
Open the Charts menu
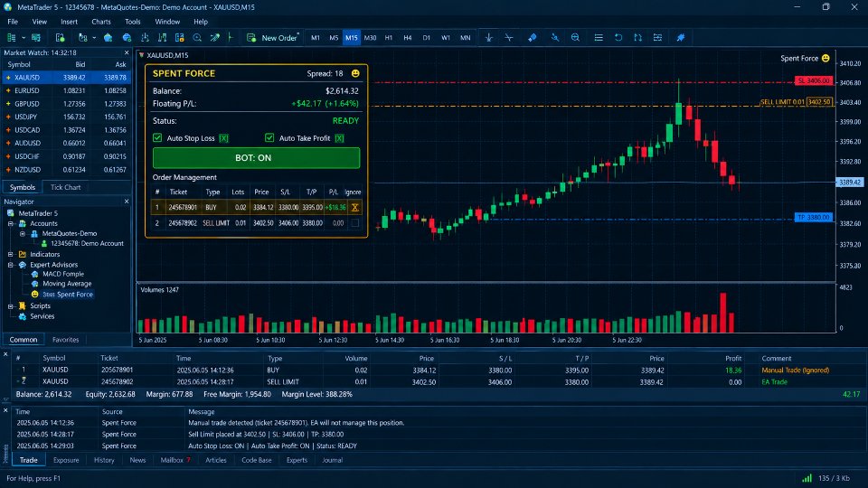101,22
